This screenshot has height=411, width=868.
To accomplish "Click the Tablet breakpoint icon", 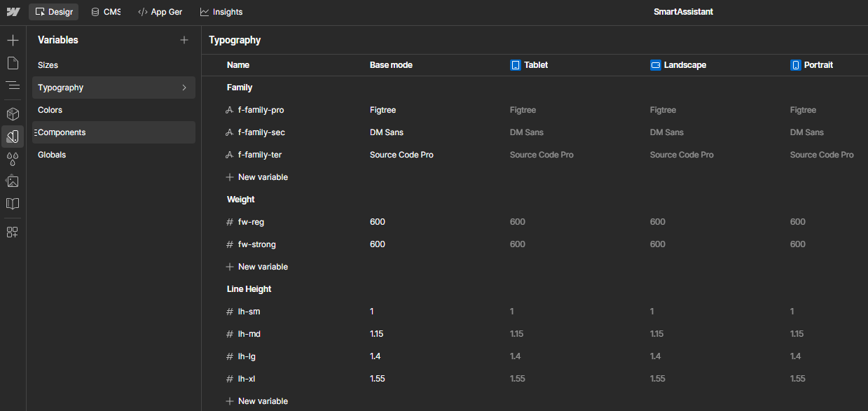I will pos(516,65).
